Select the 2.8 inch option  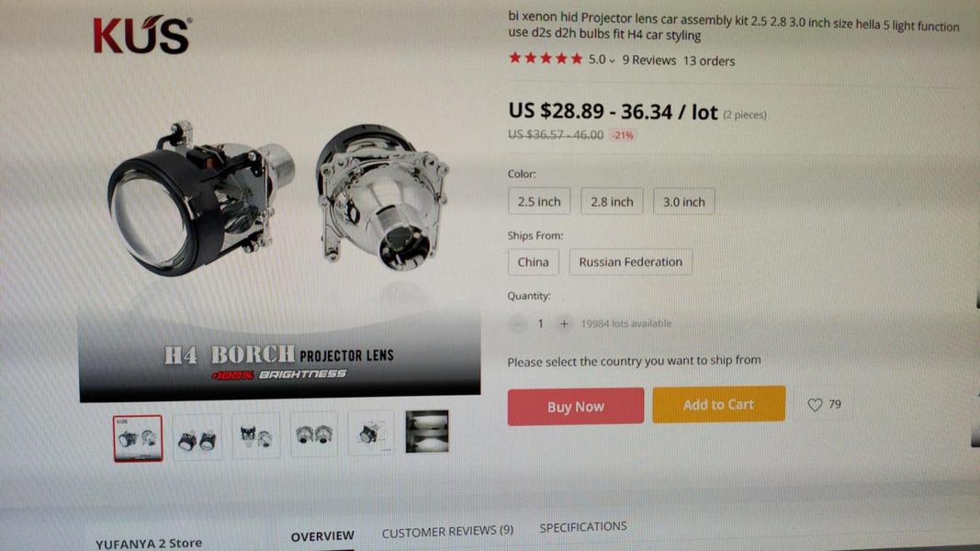[612, 202]
